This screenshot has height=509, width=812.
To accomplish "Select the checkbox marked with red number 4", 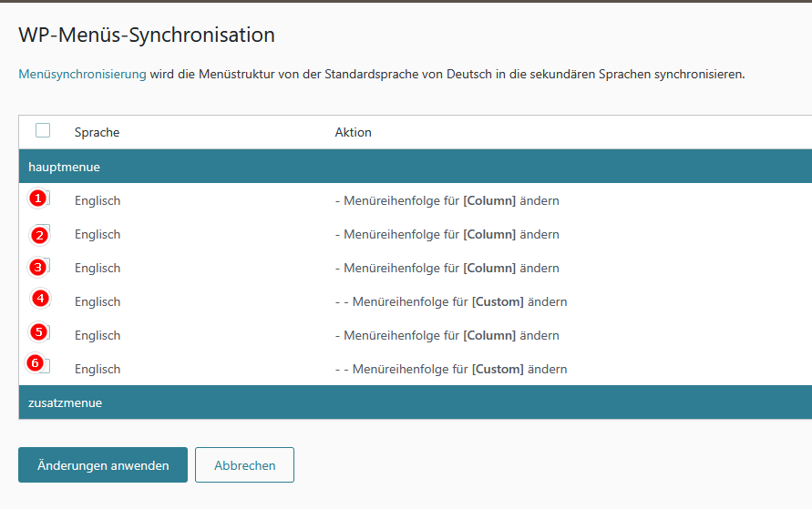I will [42, 300].
